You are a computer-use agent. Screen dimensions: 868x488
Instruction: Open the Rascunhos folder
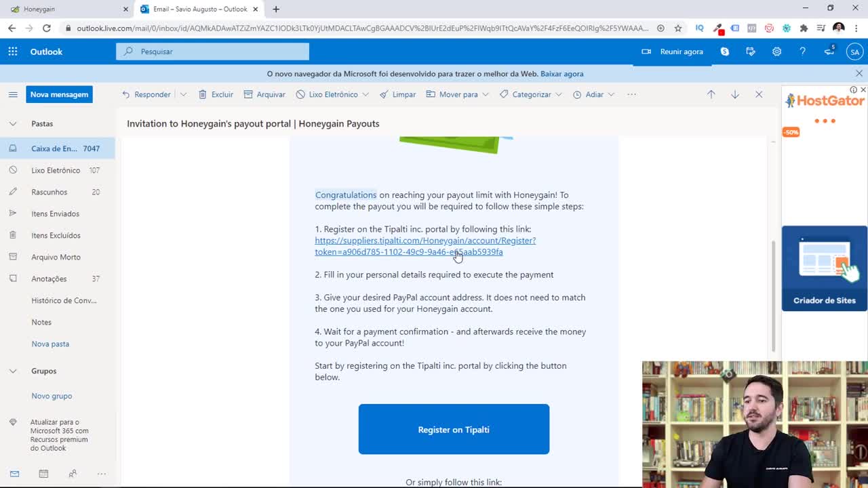tap(58, 192)
